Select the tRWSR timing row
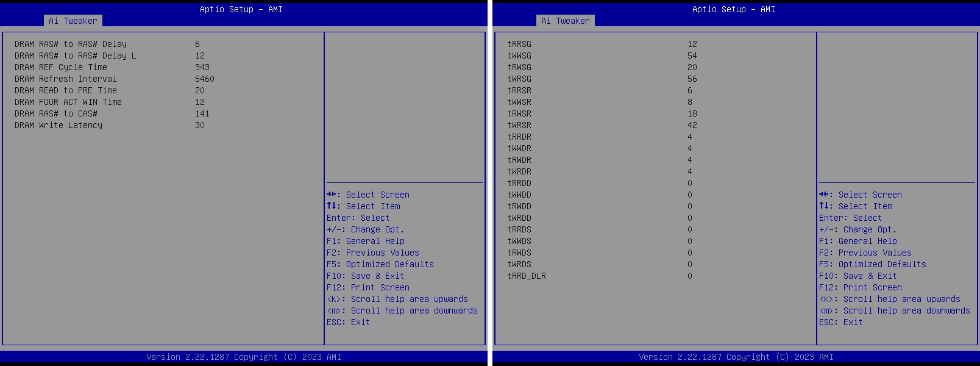Viewport: 980px width, 366px height. point(602,113)
